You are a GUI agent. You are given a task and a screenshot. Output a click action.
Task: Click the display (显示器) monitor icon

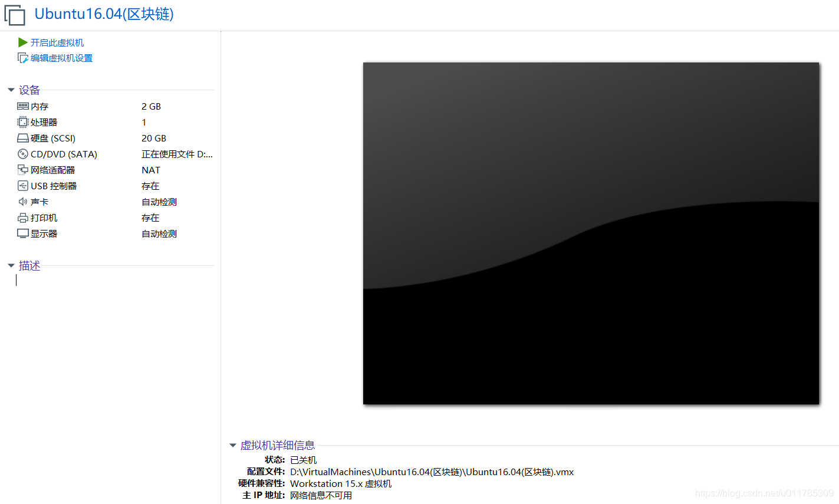tap(23, 233)
